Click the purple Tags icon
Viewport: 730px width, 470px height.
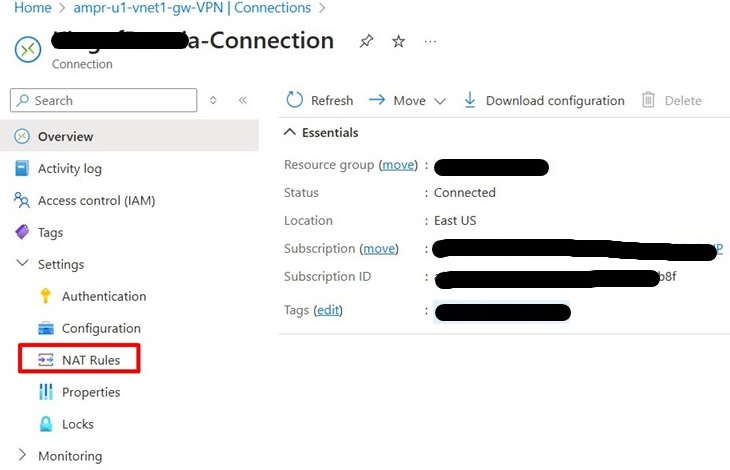(x=22, y=232)
